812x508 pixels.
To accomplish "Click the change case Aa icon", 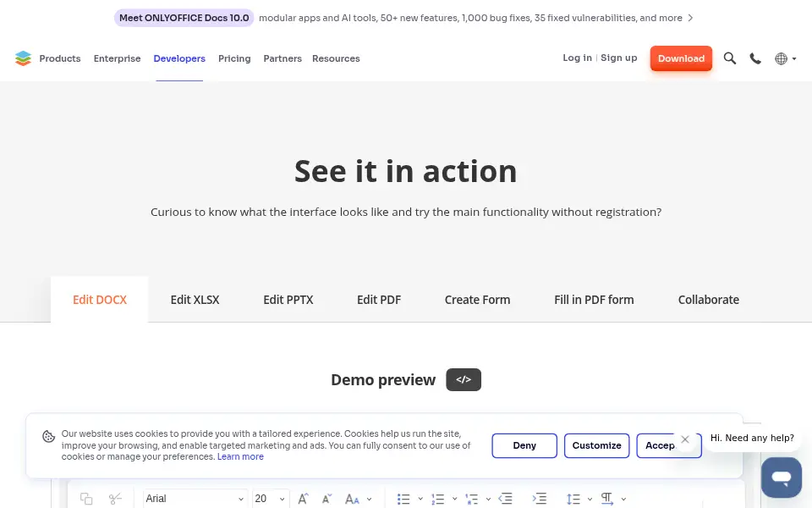I will pos(352,500).
